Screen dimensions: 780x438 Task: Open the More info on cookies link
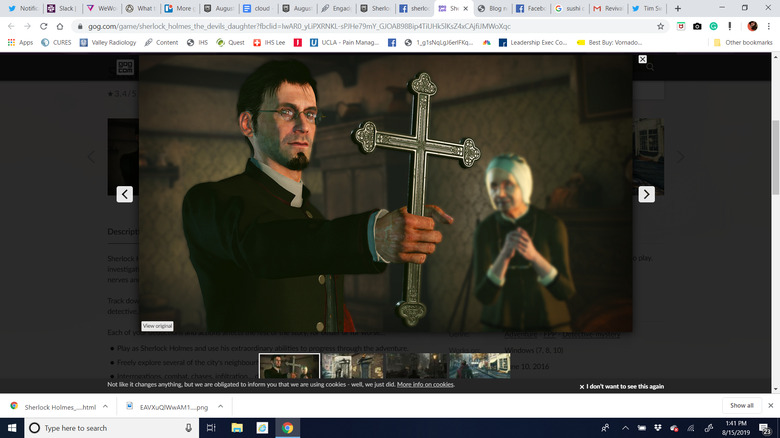tap(425, 384)
